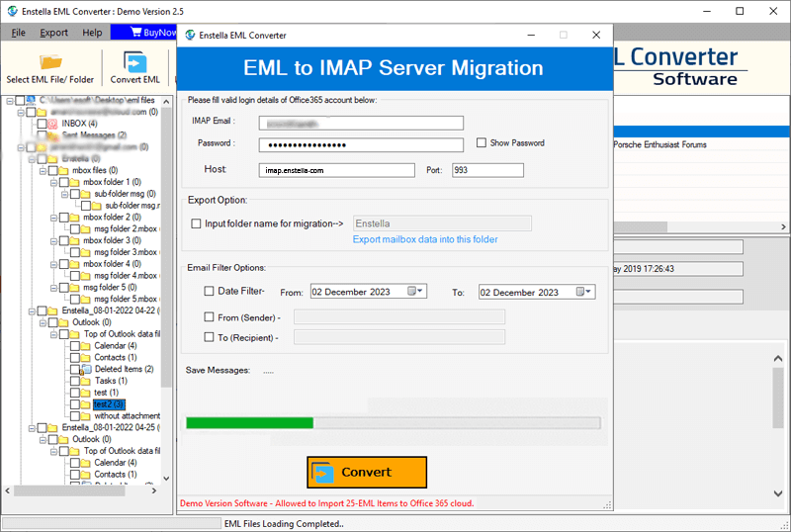Collapse the first Outlook (0) node

(x=43, y=322)
